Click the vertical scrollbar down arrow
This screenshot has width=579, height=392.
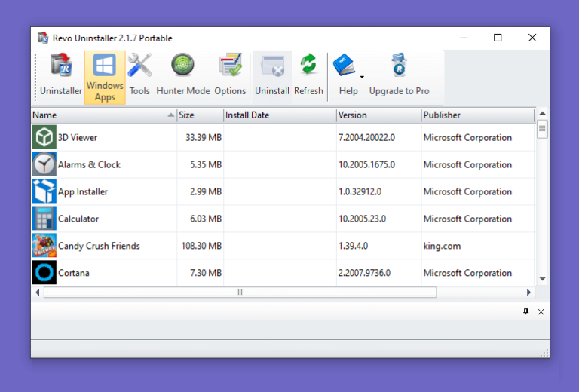[x=542, y=279]
